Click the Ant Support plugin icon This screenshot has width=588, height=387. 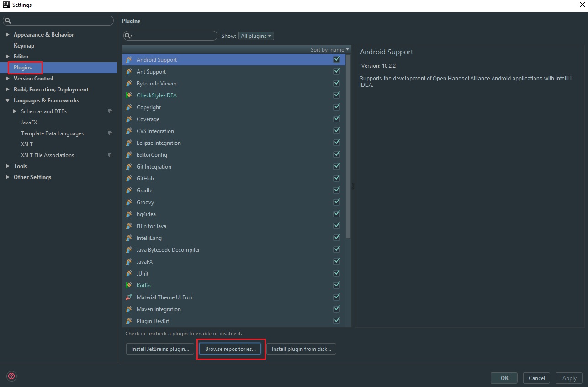129,72
